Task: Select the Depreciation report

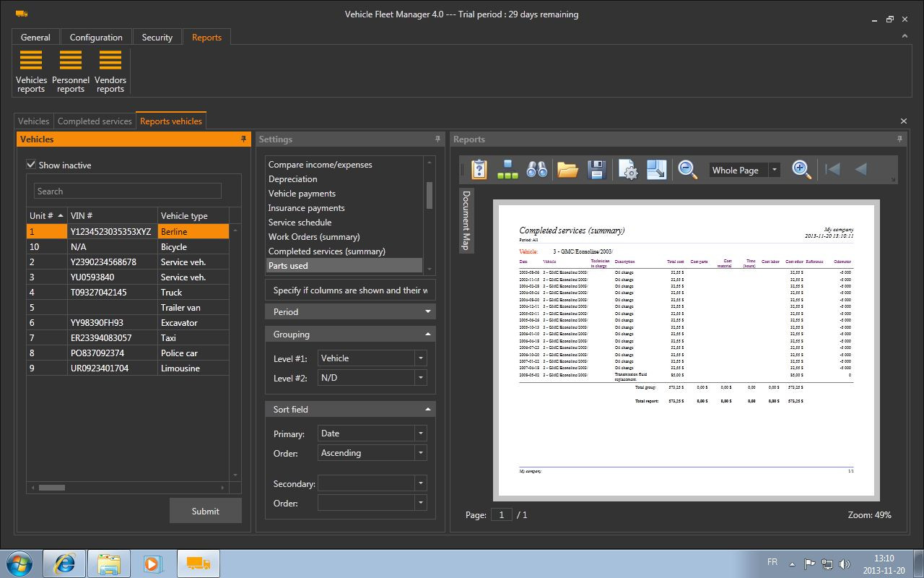Action: coord(344,179)
